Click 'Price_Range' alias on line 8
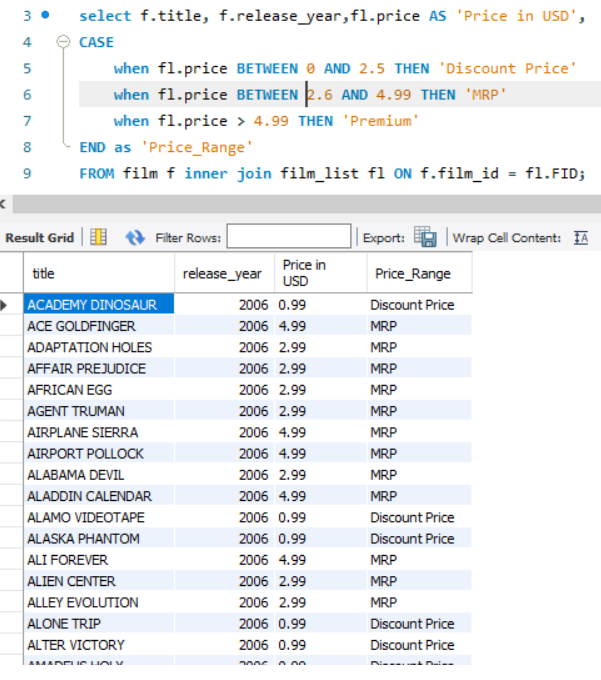Viewport: 601px width, 680px height. (x=197, y=147)
